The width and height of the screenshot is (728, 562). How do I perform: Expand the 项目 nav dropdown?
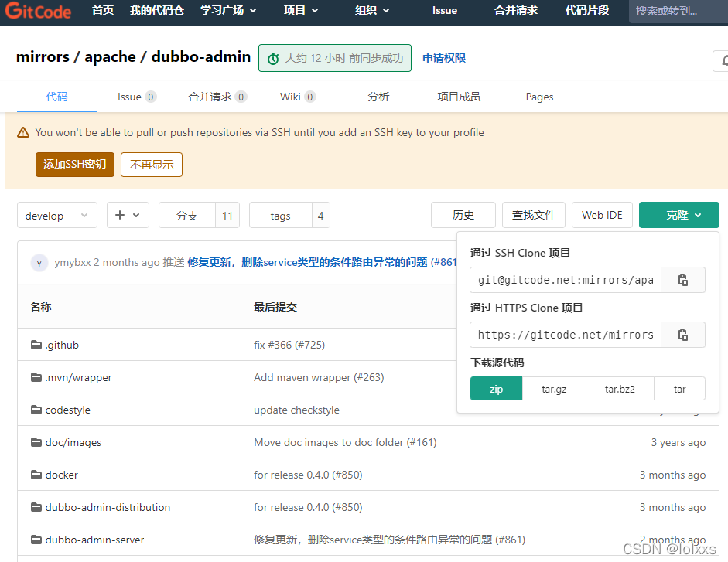pos(301,10)
